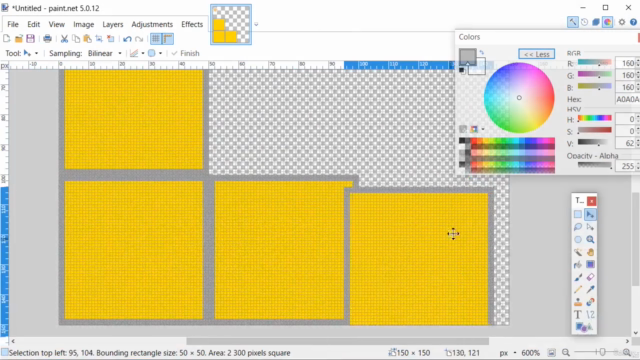Open the Image menu
Viewport: 640px width, 360px height.
click(84, 24)
